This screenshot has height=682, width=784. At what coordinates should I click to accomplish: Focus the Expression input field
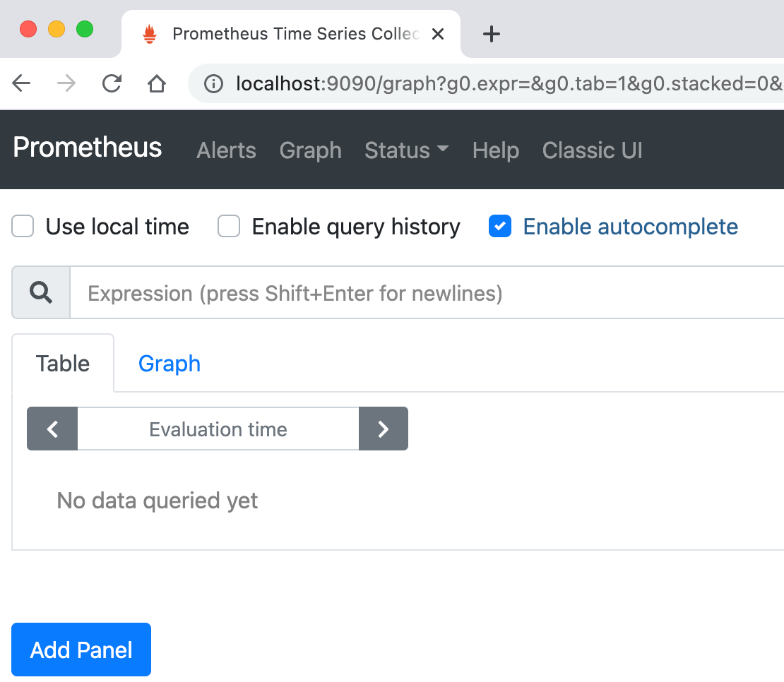427,292
